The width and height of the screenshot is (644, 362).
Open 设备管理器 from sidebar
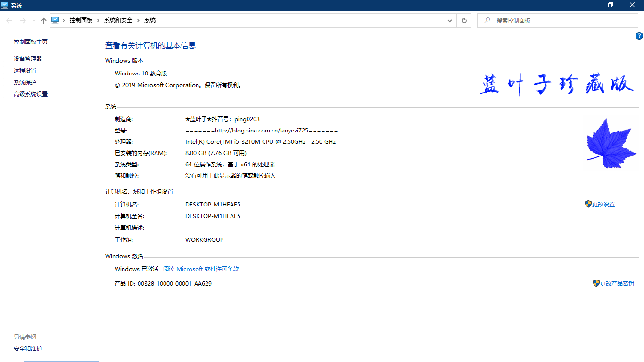pyautogui.click(x=28, y=59)
